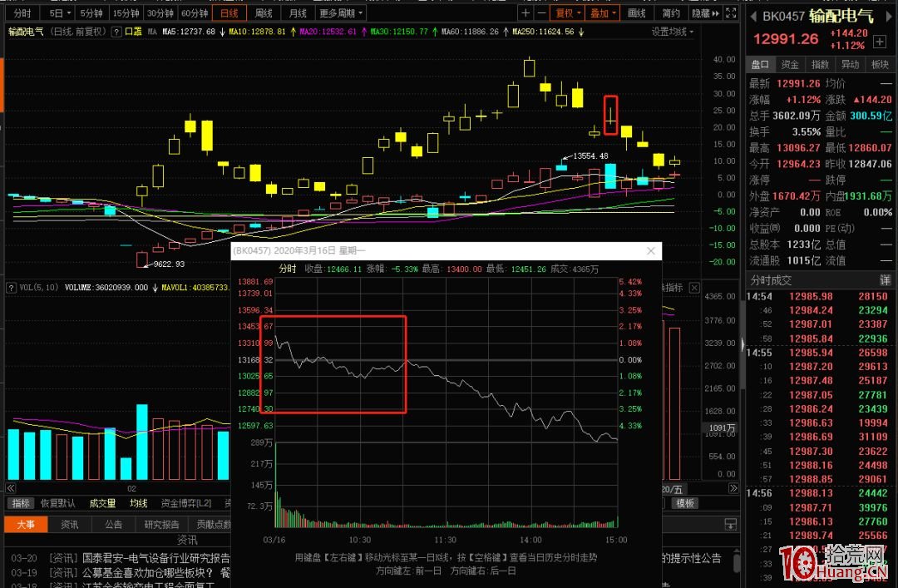Image resolution: width=898 pixels, height=588 pixels.
Task: Open the 国泰君安-电气设备行业研究报告 news item
Action: 156,557
